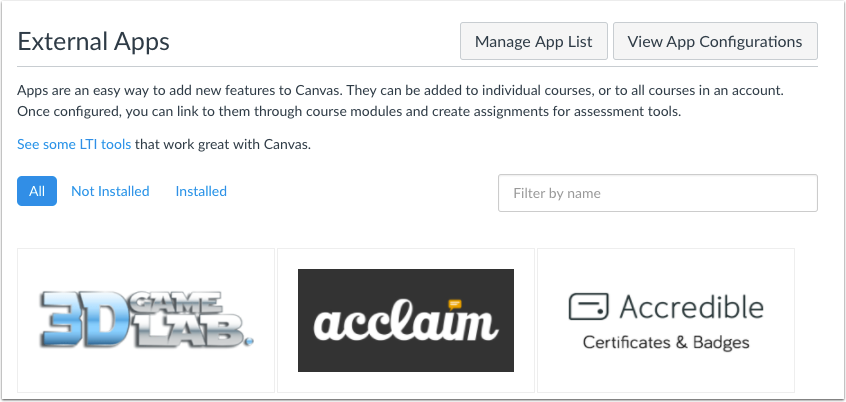Select the acclaim app logo

[406, 321]
